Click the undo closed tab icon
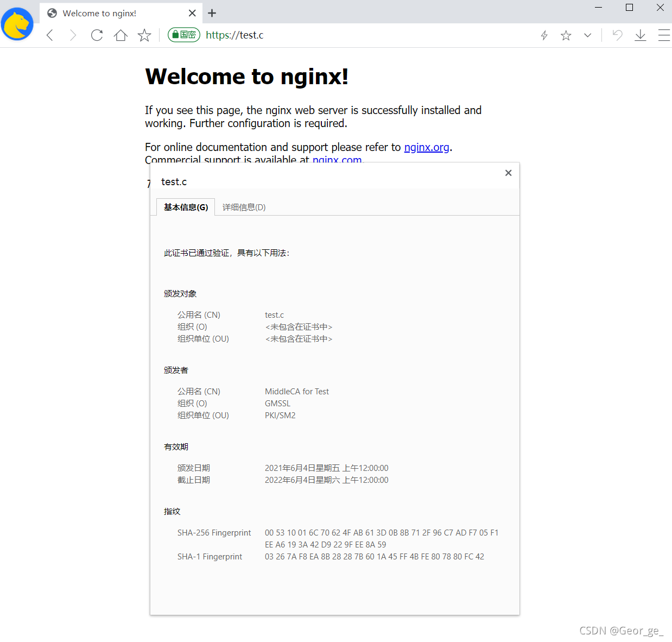 tap(617, 35)
